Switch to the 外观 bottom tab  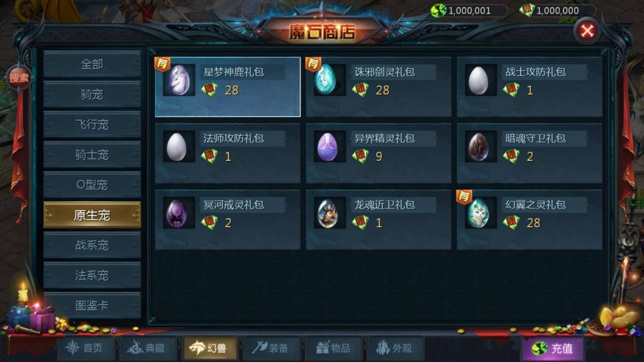pos(395,348)
